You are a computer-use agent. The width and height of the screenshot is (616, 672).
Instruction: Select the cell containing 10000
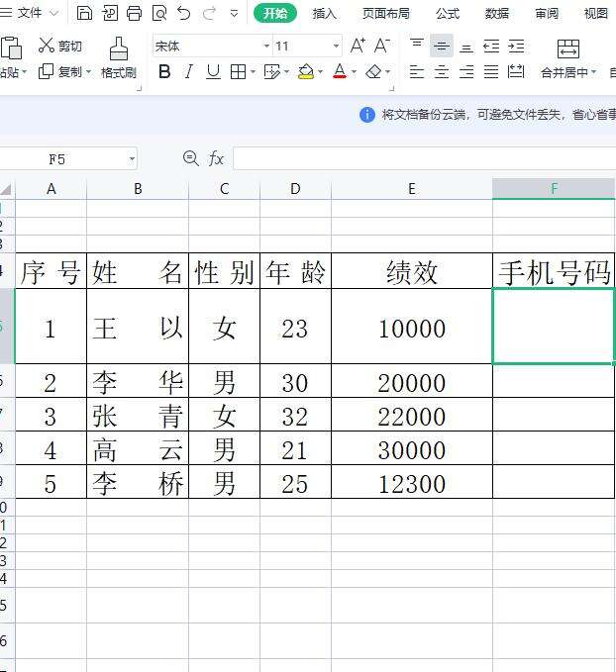411,329
